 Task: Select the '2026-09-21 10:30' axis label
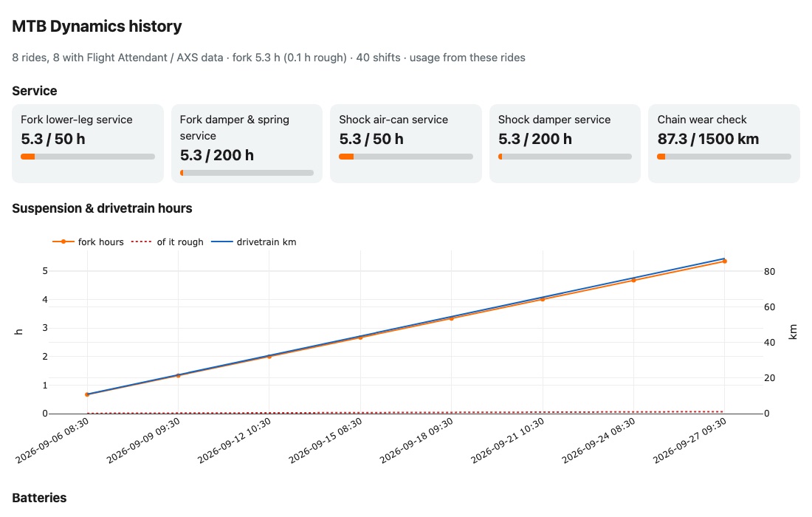click(508, 441)
